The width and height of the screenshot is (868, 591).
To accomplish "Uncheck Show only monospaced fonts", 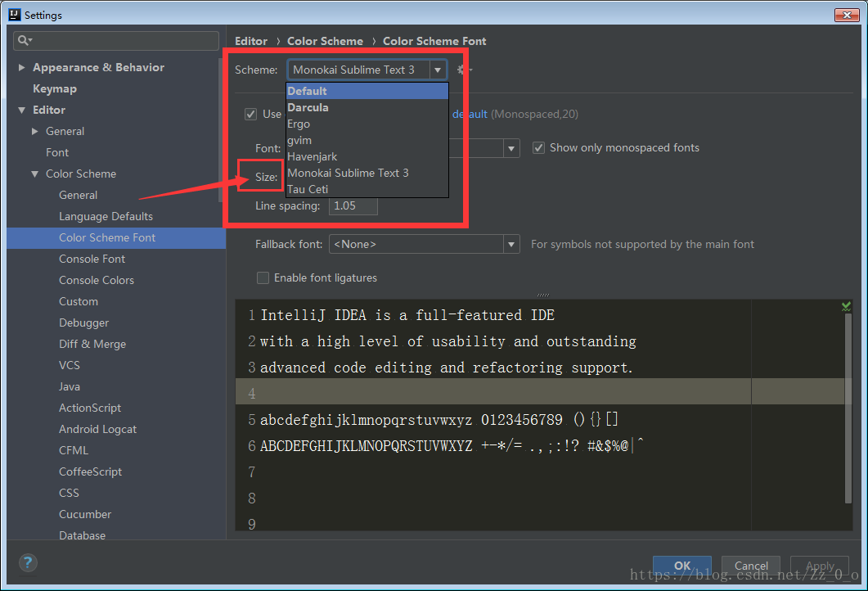I will tap(538, 148).
